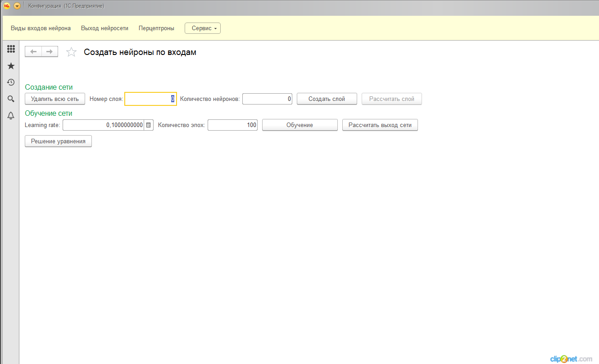Click the page title Создать нейроны по входам

tap(140, 52)
